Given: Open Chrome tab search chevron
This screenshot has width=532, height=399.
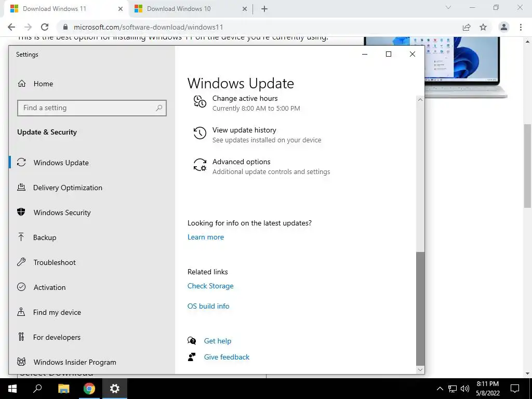Looking at the screenshot, I should tap(448, 7).
